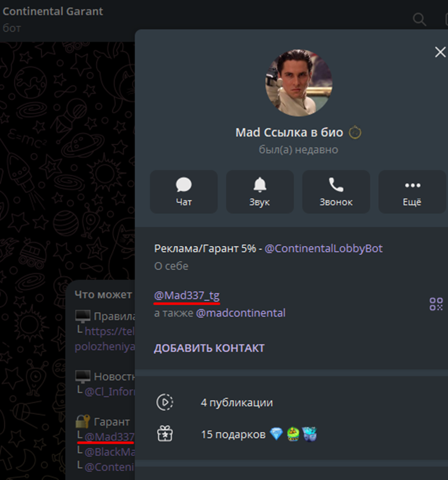Screen dimensions: 448x480
Task: Open chat with Mad via Чат button
Action: (184, 192)
